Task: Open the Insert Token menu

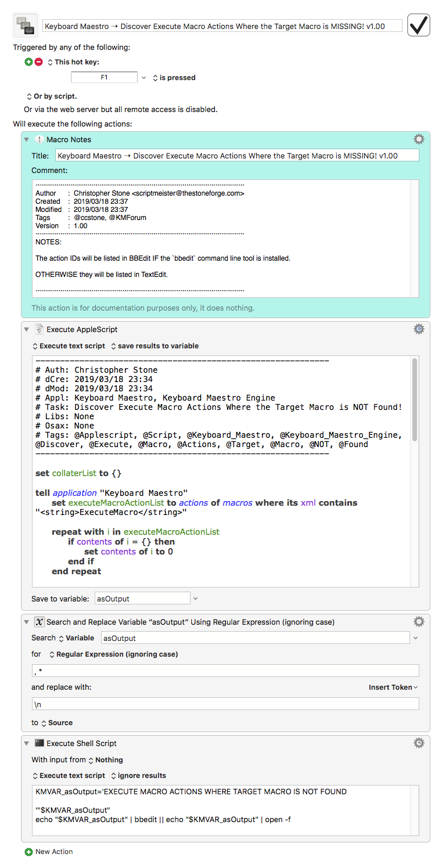Action: coord(393,687)
